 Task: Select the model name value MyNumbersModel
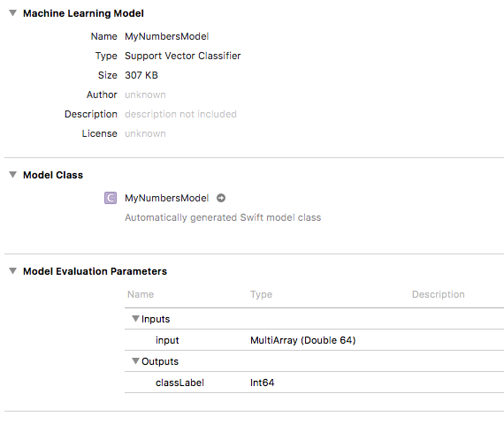[167, 36]
